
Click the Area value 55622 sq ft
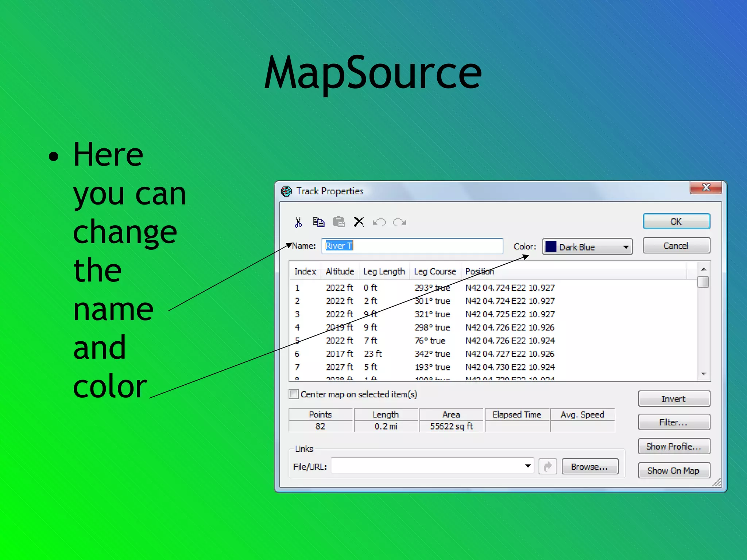(x=452, y=426)
